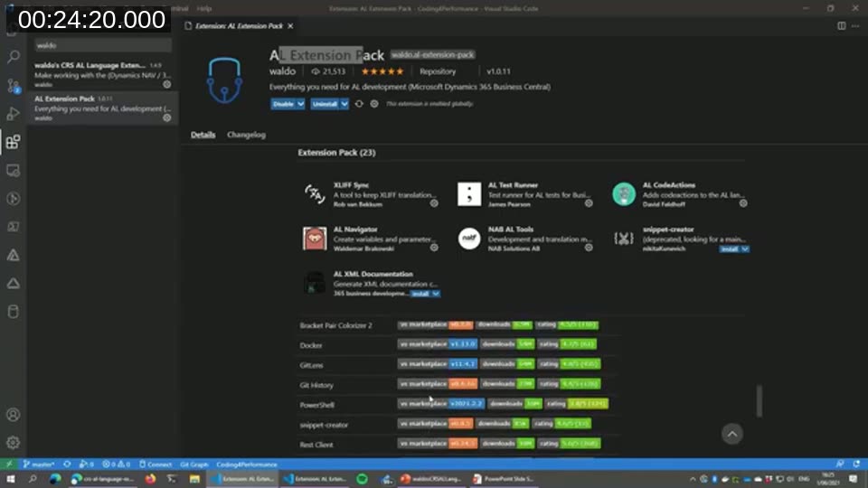Open the Search view in activity bar
Viewport: 868px width, 488px height.
click(x=14, y=56)
